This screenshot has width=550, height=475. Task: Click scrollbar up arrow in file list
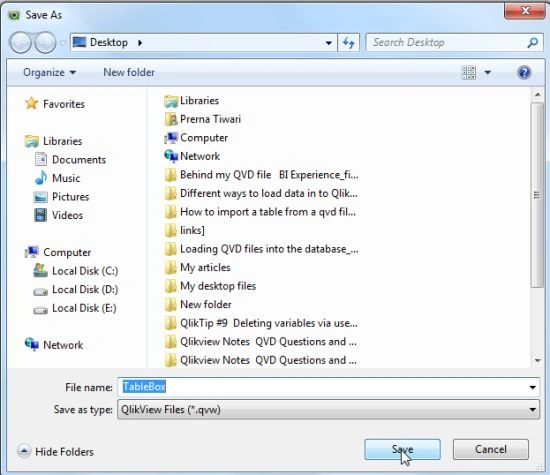point(537,95)
